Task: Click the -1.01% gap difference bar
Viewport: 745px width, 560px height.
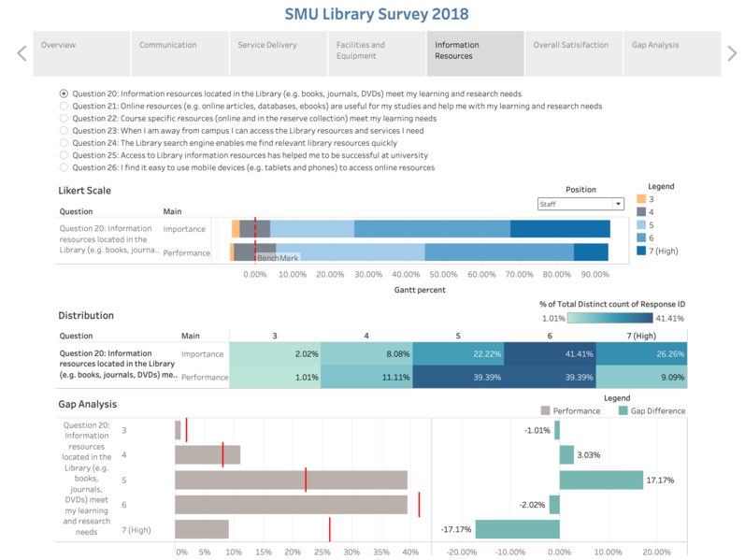Action: coord(557,430)
